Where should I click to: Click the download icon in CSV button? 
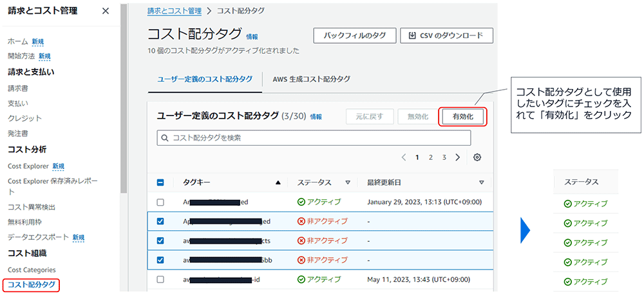tap(412, 35)
